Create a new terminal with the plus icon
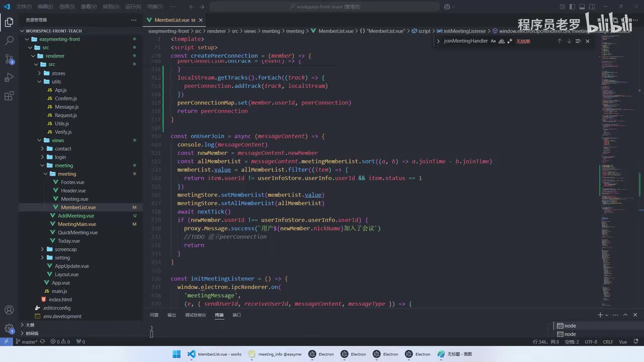The height and width of the screenshot is (362, 644). (x=600, y=315)
